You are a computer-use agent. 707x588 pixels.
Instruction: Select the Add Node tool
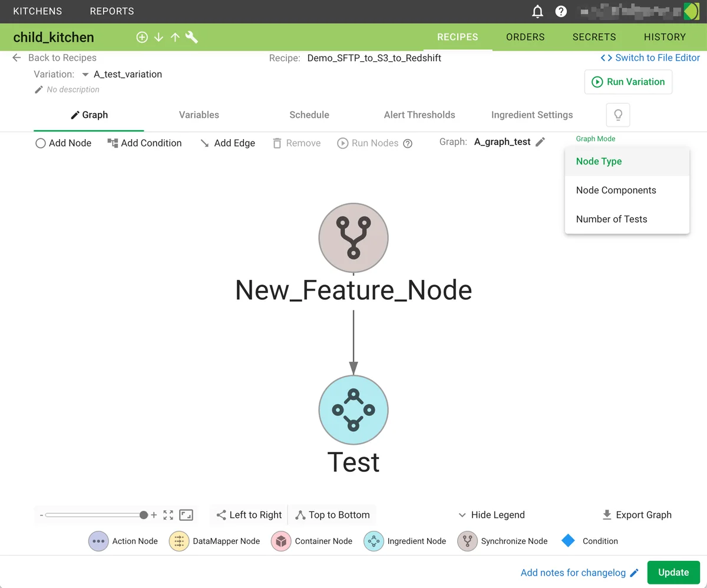tap(62, 143)
